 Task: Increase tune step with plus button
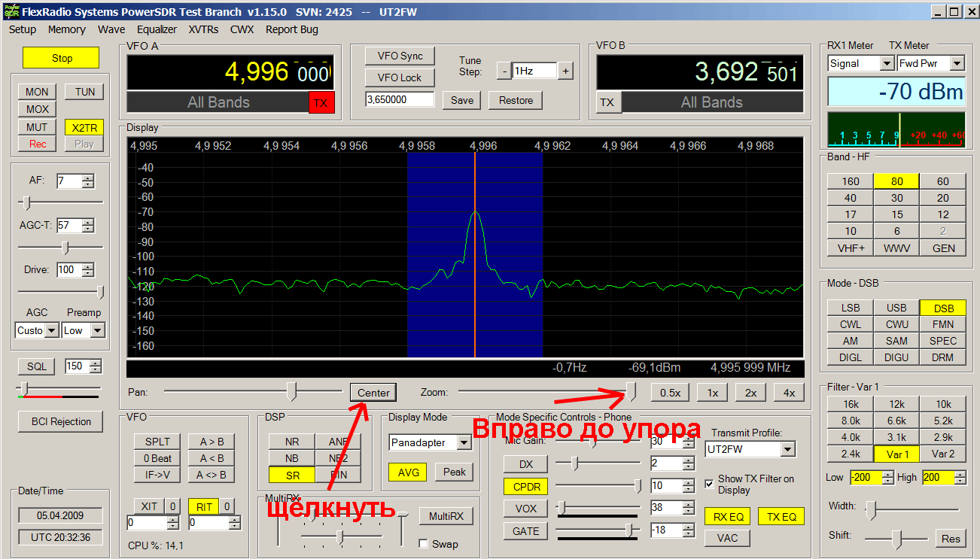pos(565,71)
